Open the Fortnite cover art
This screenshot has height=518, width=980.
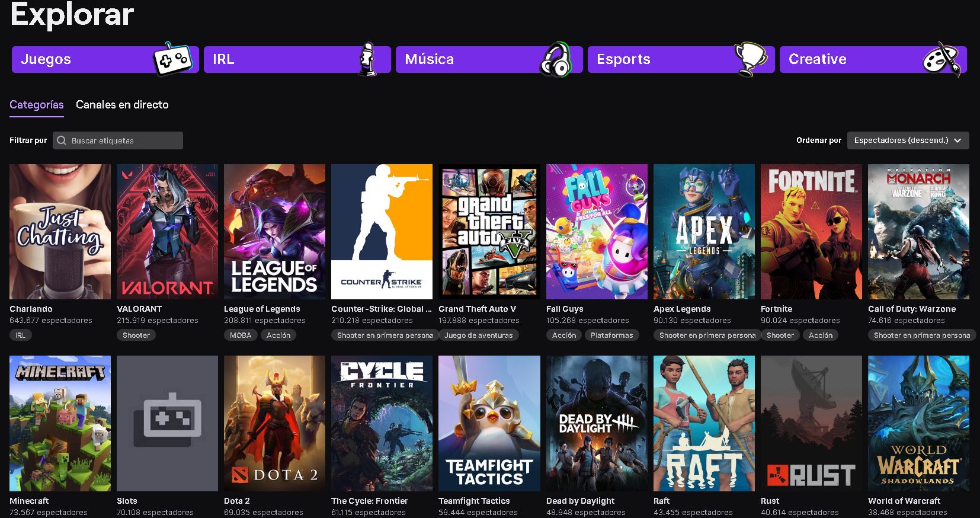click(811, 232)
